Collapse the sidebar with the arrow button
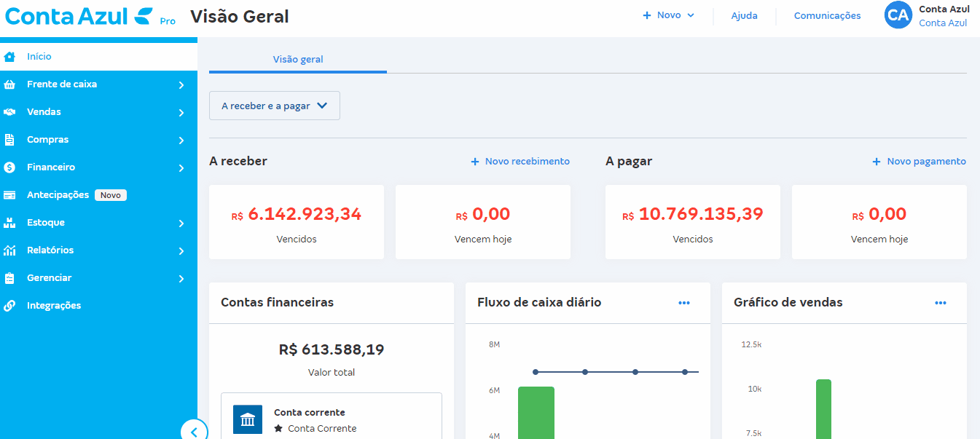 (194, 431)
